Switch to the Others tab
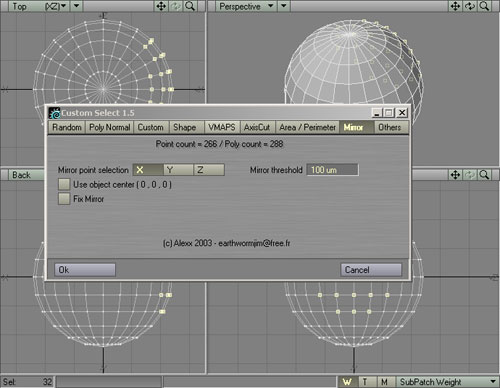The width and height of the screenshot is (500, 388). tap(391, 127)
